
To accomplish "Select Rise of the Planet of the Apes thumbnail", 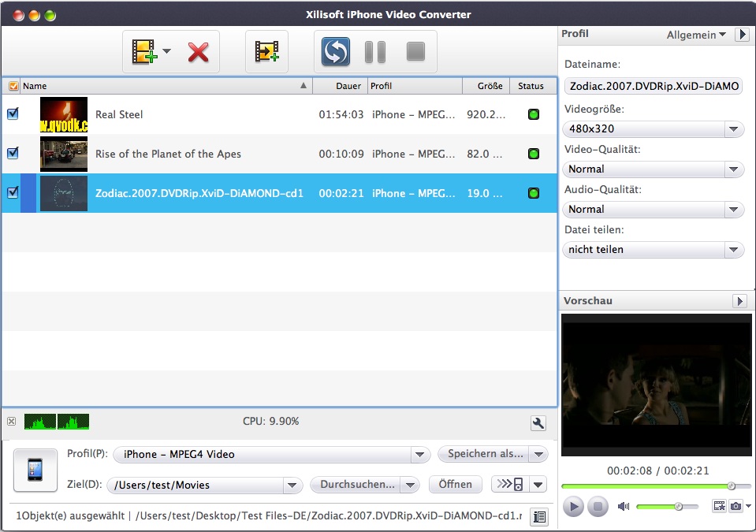I will pos(64,154).
